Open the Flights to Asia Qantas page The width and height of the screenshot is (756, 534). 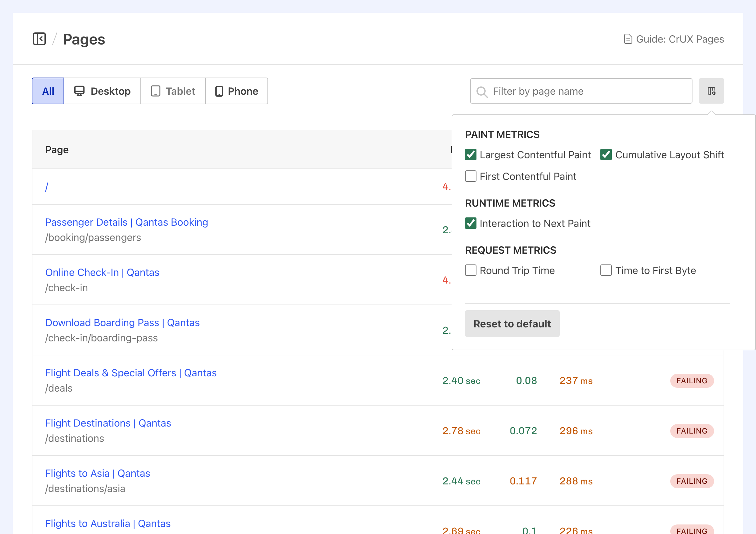pos(98,473)
